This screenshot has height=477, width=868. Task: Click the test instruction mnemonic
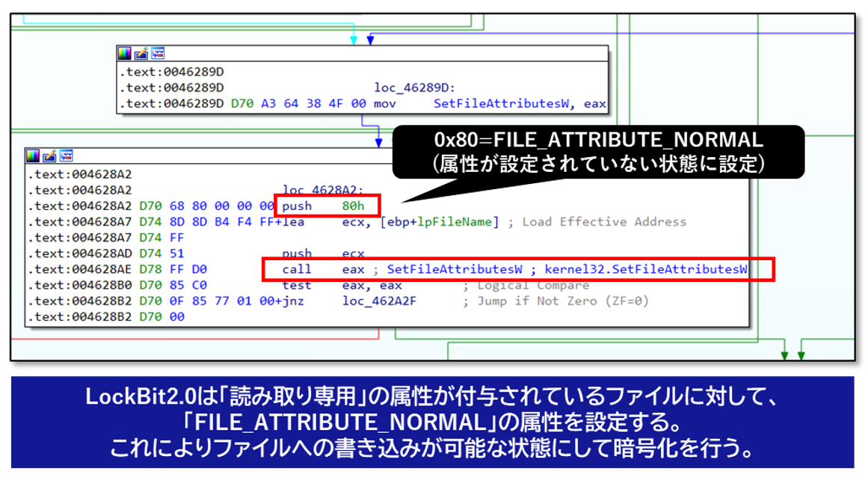click(x=297, y=286)
